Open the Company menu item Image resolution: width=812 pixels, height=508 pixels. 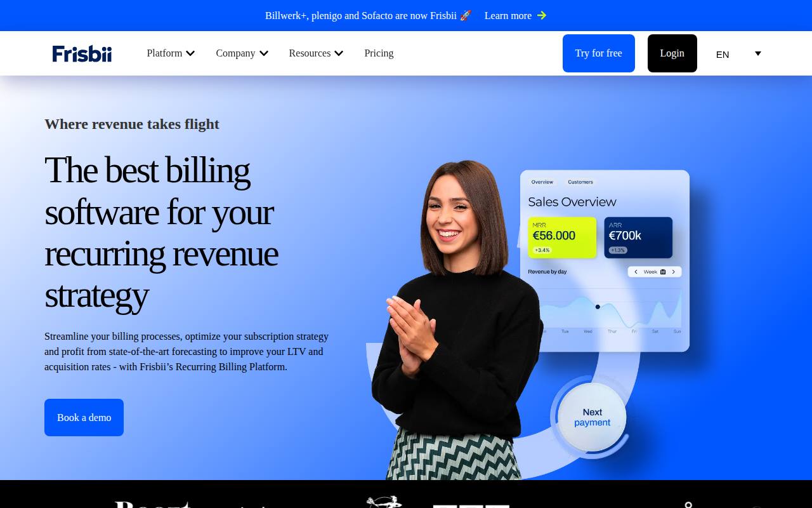(x=235, y=53)
